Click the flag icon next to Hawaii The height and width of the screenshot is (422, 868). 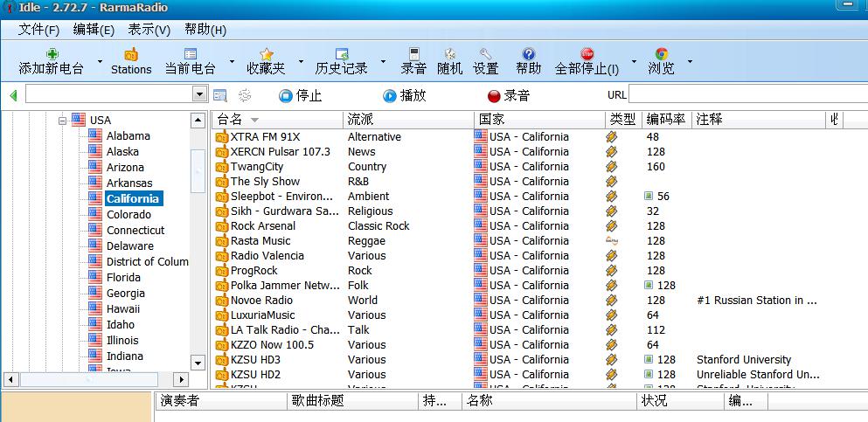[96, 308]
